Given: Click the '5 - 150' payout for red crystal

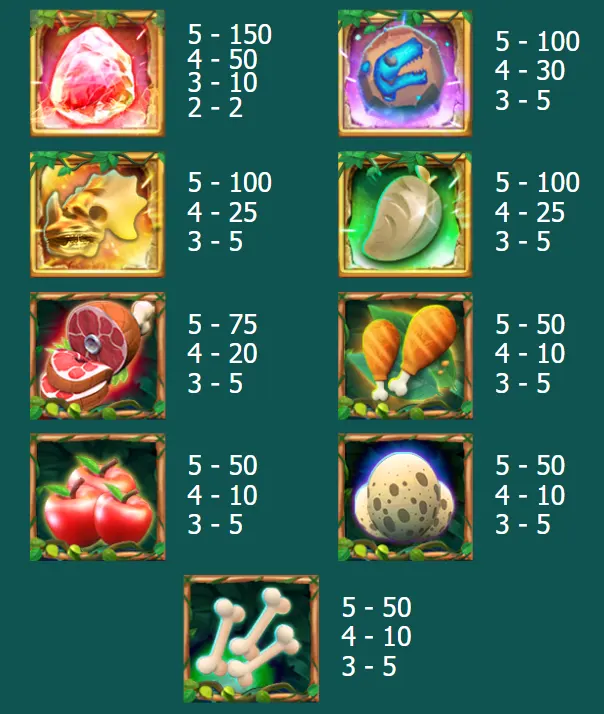Looking at the screenshot, I should (230, 34).
